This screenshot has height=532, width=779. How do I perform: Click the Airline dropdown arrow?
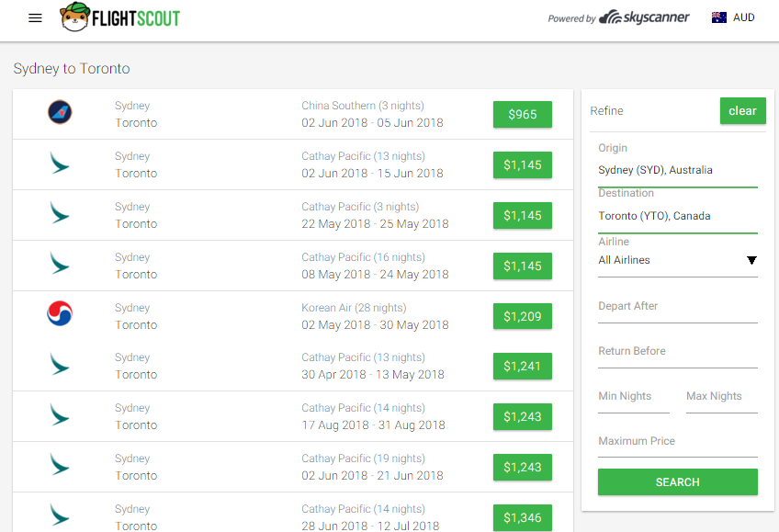(x=751, y=260)
